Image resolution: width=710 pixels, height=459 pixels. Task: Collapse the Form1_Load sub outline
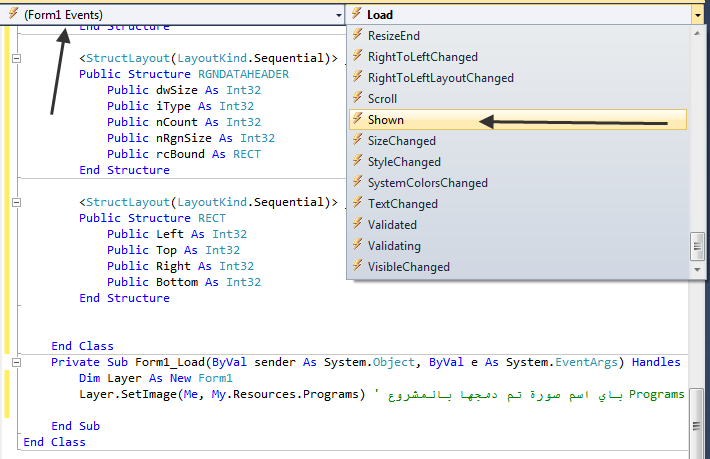(17, 363)
